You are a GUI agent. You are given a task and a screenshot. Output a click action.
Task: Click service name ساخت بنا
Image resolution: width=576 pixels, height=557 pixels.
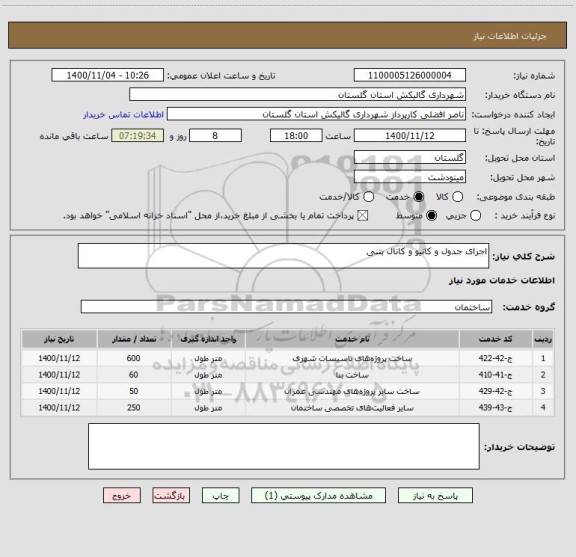(352, 375)
